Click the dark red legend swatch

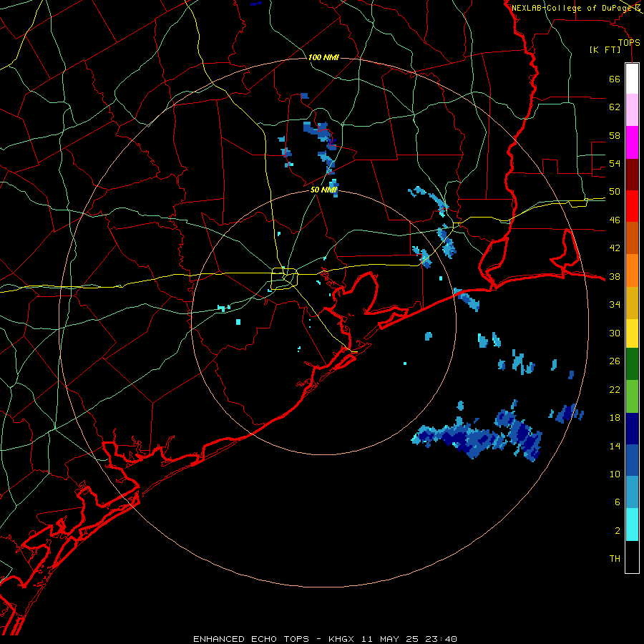pyautogui.click(x=632, y=174)
